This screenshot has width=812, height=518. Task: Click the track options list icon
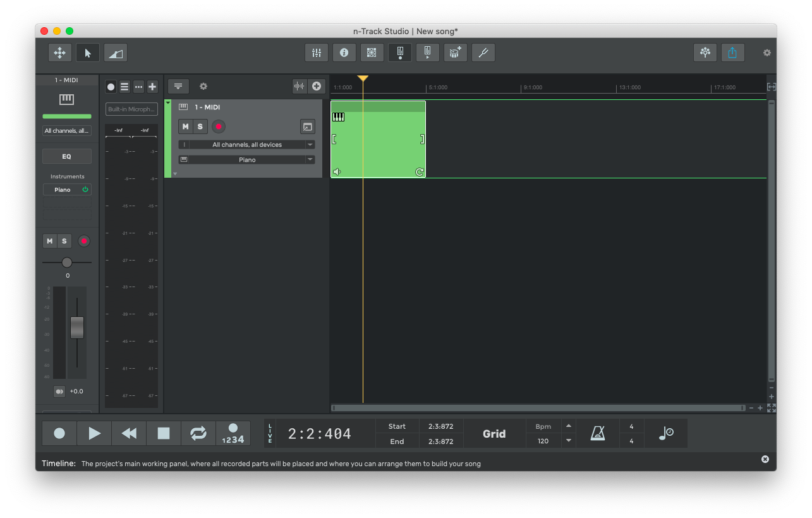178,87
